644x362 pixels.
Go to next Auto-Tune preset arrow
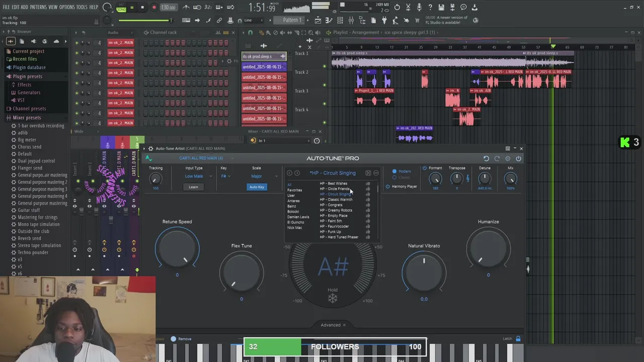click(297, 173)
